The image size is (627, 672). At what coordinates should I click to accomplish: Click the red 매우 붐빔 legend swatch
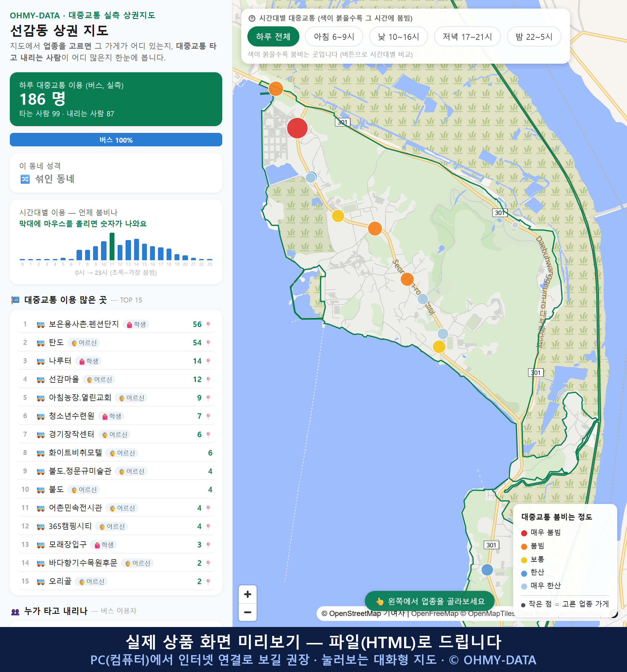(x=524, y=533)
